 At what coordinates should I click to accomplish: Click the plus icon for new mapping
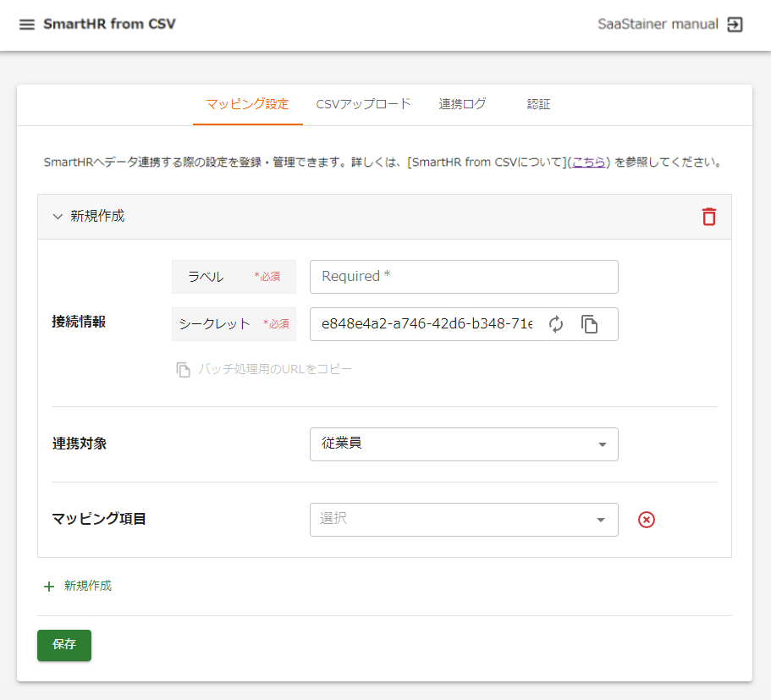(x=49, y=587)
